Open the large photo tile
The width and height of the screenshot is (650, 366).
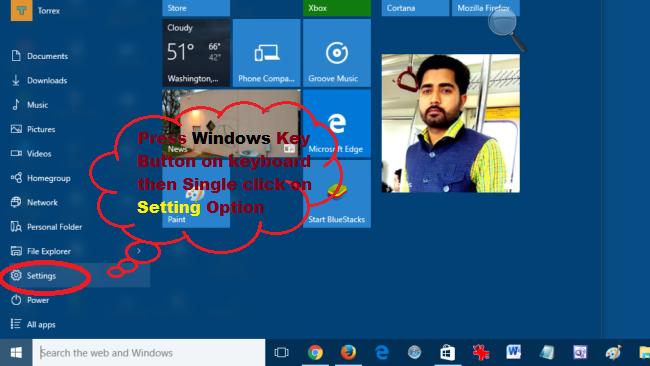[x=451, y=123]
